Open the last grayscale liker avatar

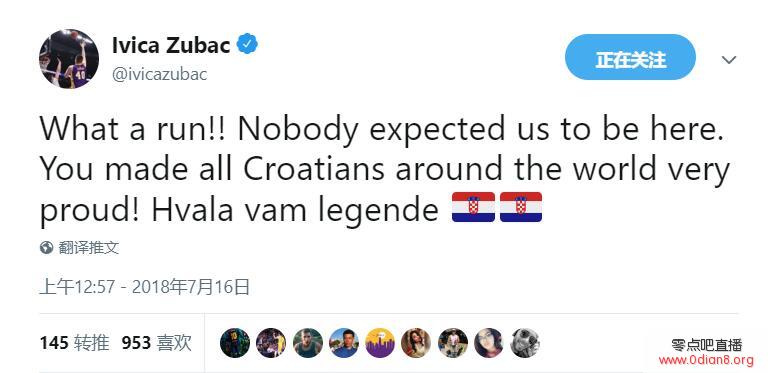point(525,343)
